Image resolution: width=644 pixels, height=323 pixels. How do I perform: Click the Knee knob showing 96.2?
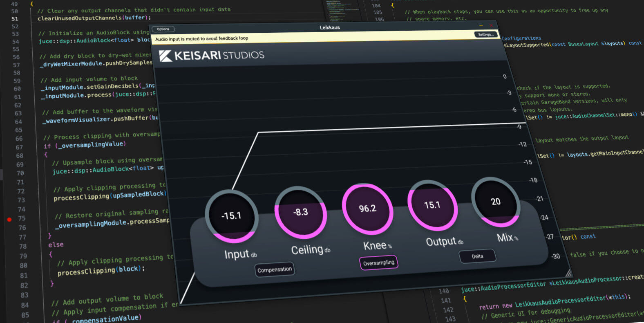coord(367,209)
